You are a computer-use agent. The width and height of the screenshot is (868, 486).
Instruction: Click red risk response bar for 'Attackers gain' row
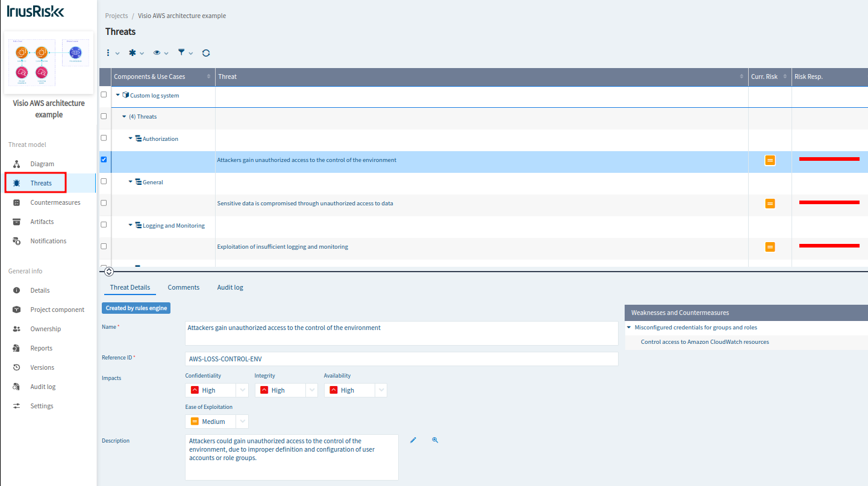click(x=829, y=159)
